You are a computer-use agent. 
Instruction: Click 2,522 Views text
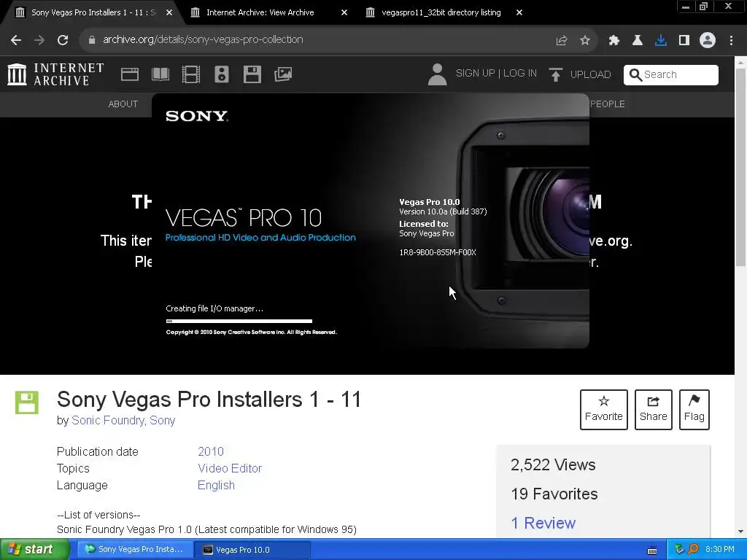(x=553, y=464)
